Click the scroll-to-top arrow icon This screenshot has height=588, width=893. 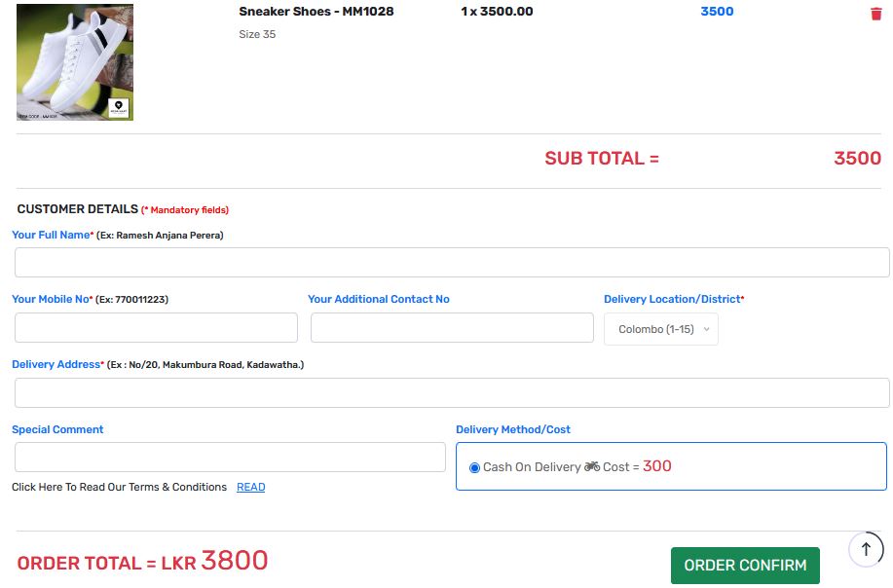[x=866, y=549]
